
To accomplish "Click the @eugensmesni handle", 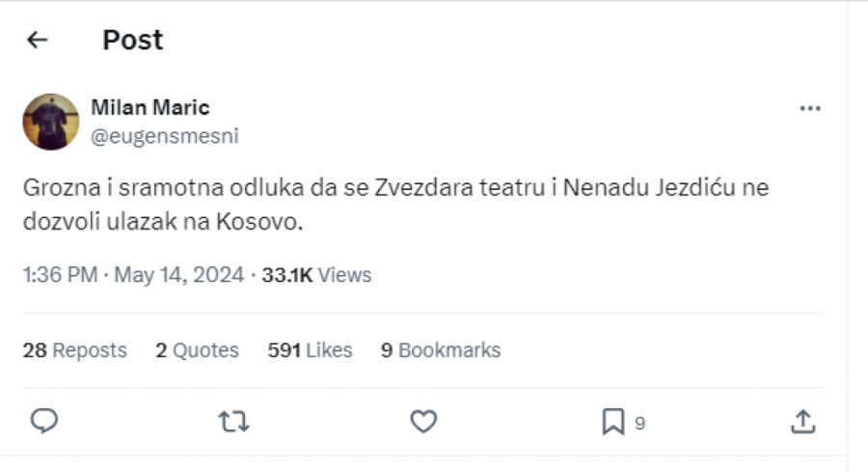I will pyautogui.click(x=164, y=136).
